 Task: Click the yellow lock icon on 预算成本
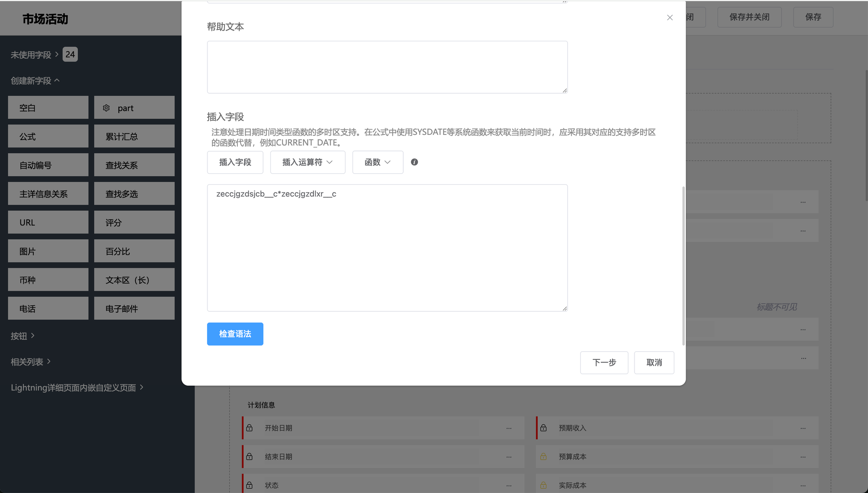click(543, 457)
